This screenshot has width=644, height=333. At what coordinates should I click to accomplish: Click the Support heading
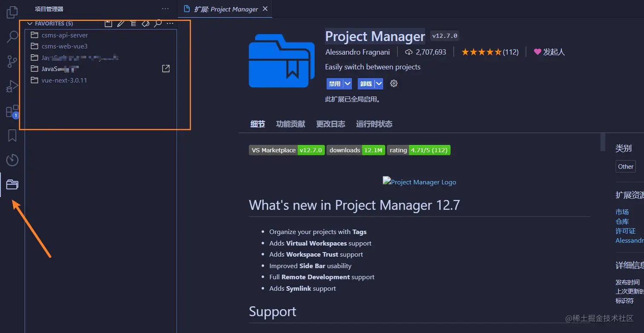273,312
